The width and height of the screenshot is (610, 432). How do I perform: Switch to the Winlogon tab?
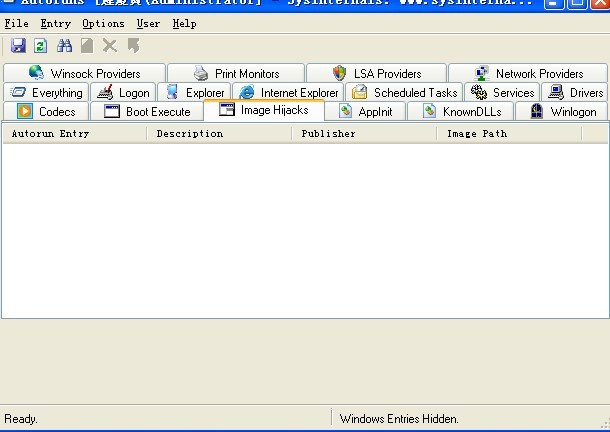pos(562,112)
